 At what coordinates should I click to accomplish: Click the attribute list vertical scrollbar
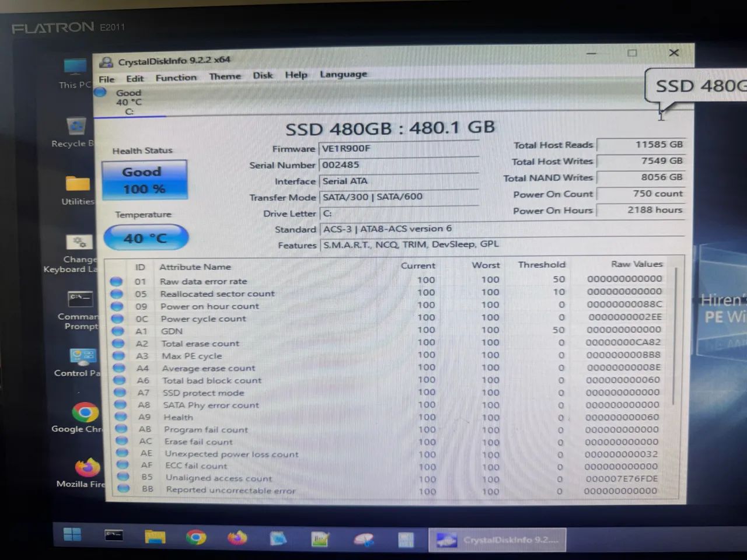pos(675,335)
